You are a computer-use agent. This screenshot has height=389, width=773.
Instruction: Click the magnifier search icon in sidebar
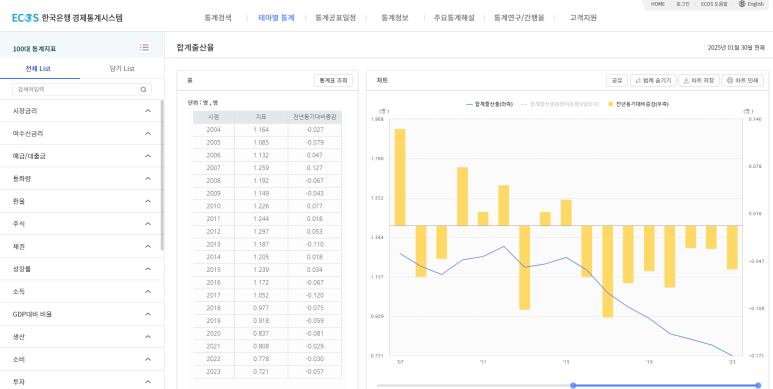[x=143, y=90]
